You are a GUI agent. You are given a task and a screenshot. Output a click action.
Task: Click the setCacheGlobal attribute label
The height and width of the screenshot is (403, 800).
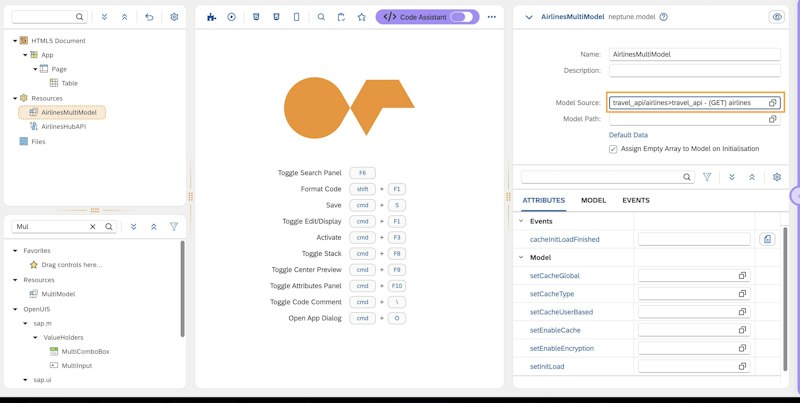[x=555, y=275]
